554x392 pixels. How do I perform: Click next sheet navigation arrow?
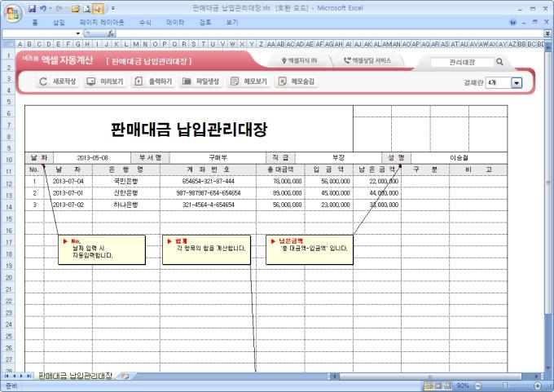[21, 376]
